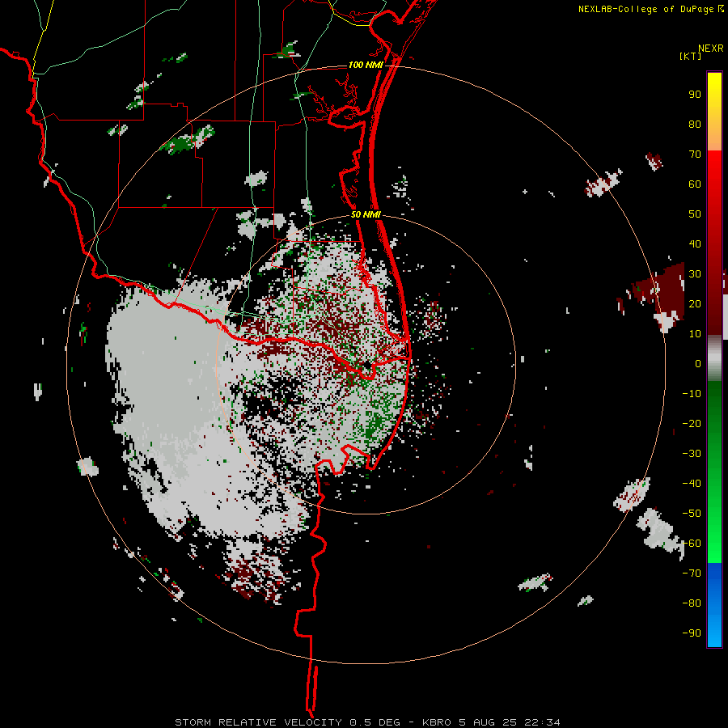Screen dimensions: 728x728
Task: Click the KBRO radar station identifier
Action: 437,722
